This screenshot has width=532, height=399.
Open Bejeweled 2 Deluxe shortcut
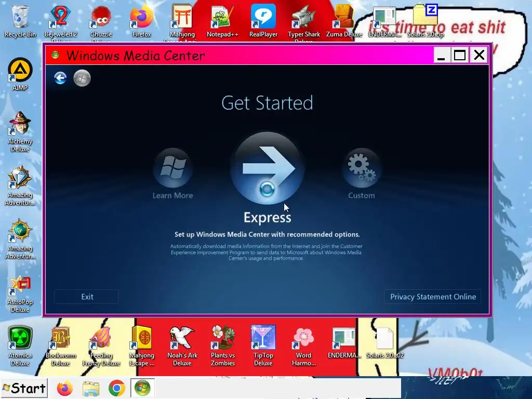click(60, 22)
